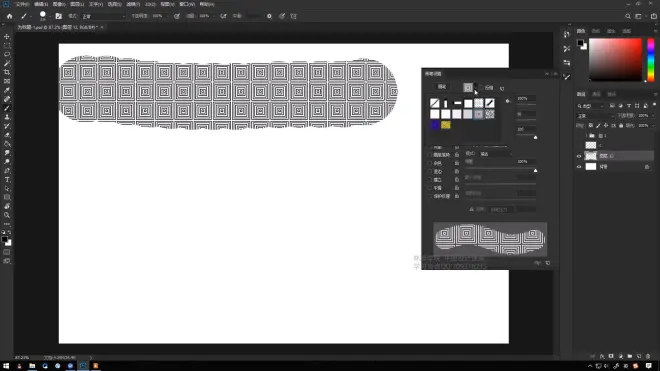Open the layer blend mode dropdown in the Layers panel
The height and width of the screenshot is (371, 660).
594,116
